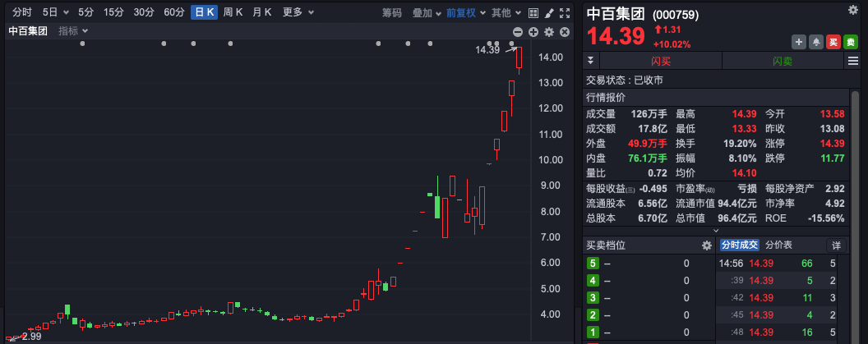Click the 闪卖 flash sell button
Image resolution: width=868 pixels, height=344 pixels.
click(x=782, y=61)
